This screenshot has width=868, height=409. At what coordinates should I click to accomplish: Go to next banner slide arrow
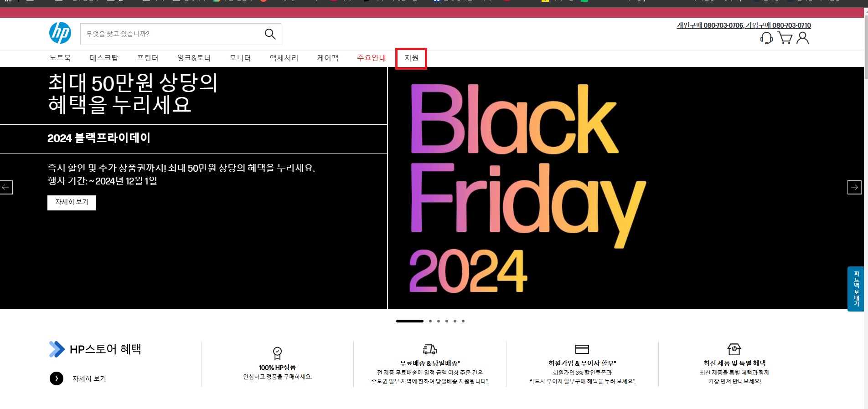point(854,187)
